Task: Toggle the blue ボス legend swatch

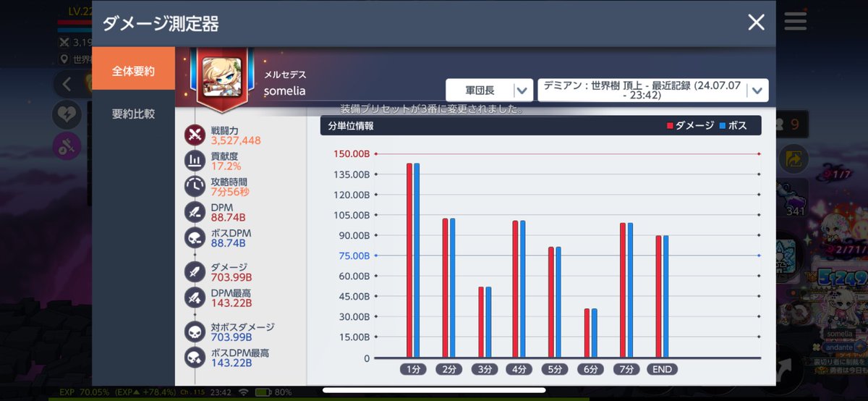Action: 723,126
